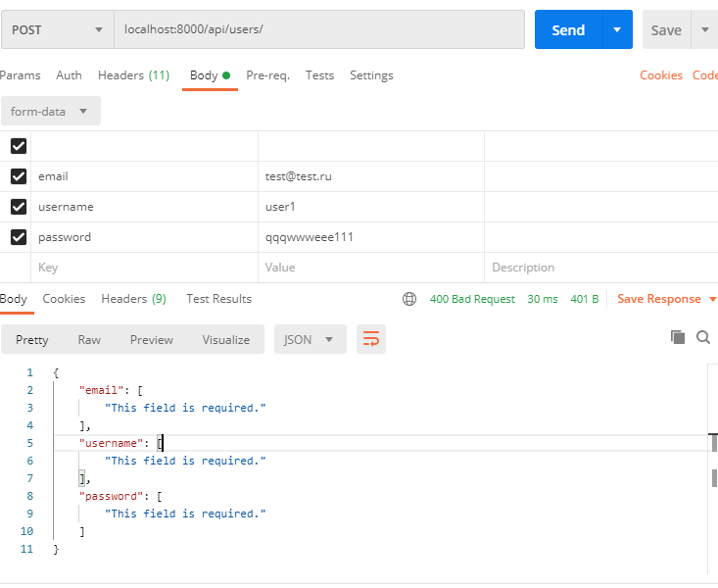Switch to the Auth tab
The image size is (718, 588).
[69, 75]
